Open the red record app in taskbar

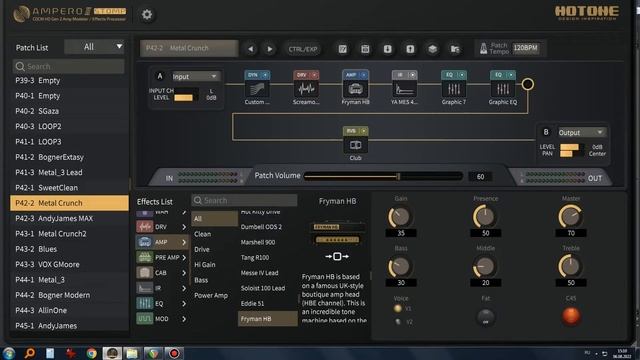click(x=174, y=353)
